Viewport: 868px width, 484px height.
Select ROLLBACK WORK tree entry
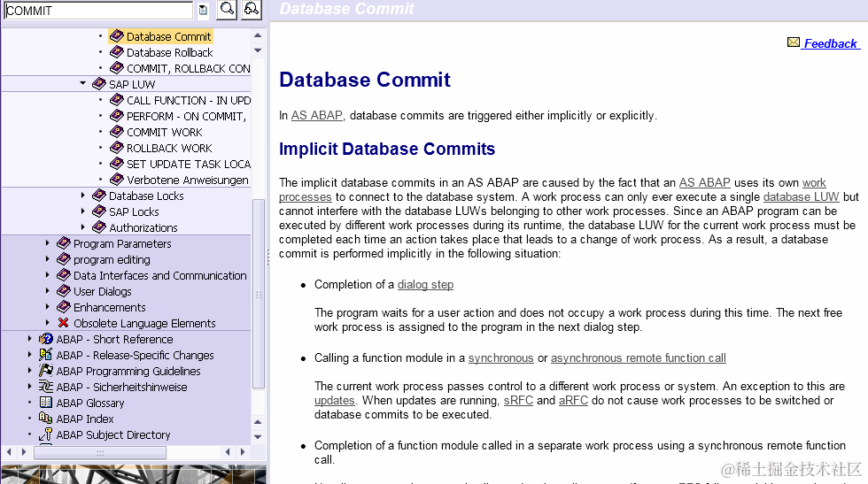(x=169, y=149)
